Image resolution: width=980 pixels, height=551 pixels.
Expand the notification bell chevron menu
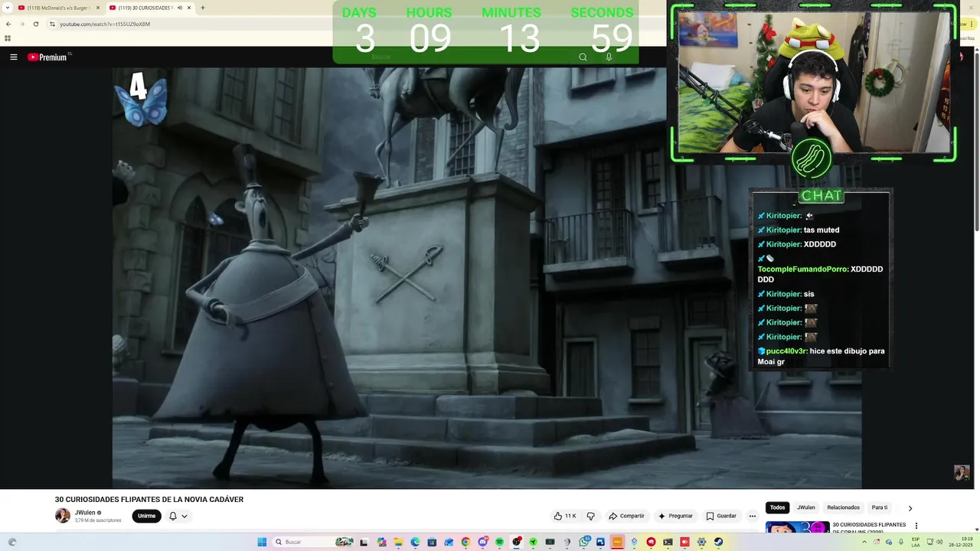(185, 516)
